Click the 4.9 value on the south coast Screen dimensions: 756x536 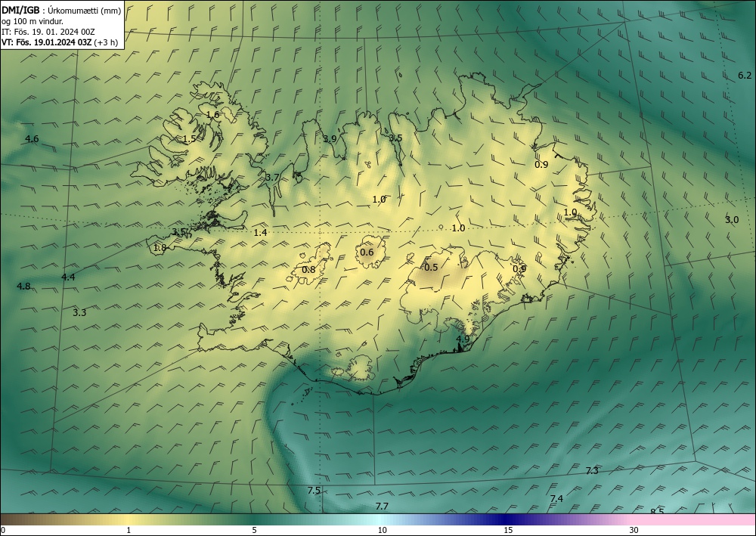pos(463,339)
